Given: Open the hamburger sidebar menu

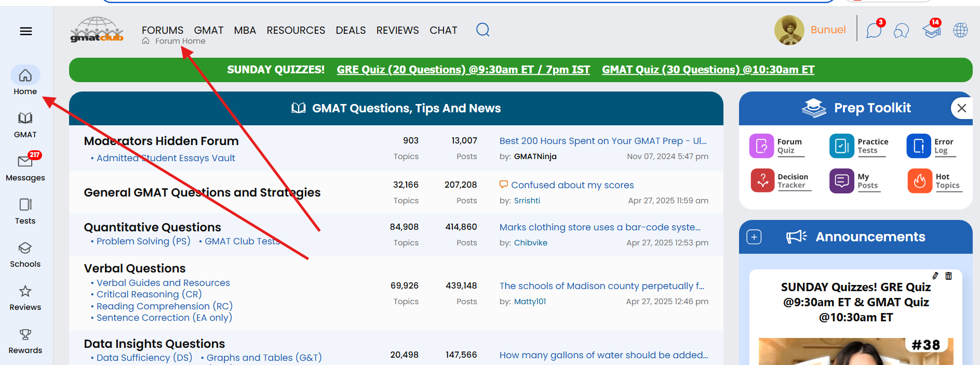Looking at the screenshot, I should point(26,31).
